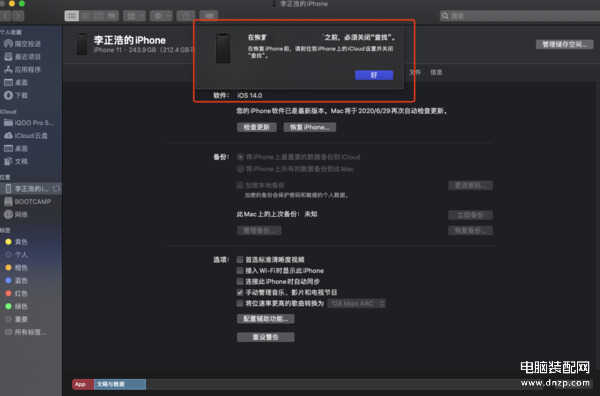Click 检查更新 (Check for Update) button
Image resolution: width=600 pixels, height=396 pixels.
point(257,127)
